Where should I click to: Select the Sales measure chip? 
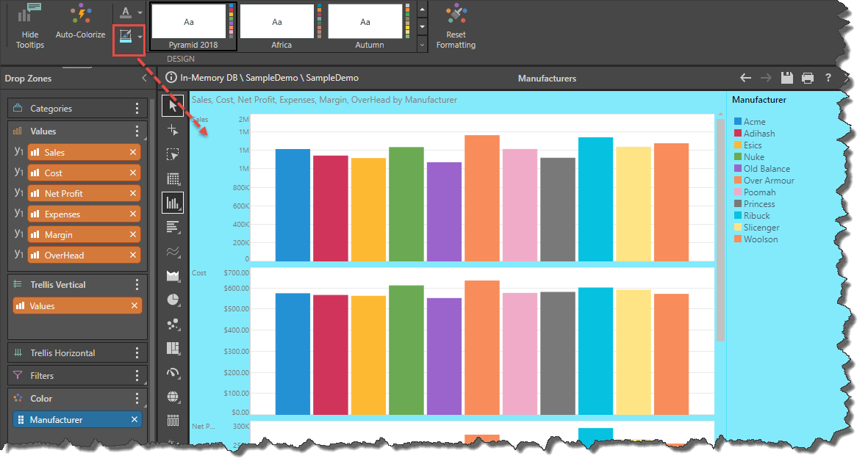coord(83,152)
